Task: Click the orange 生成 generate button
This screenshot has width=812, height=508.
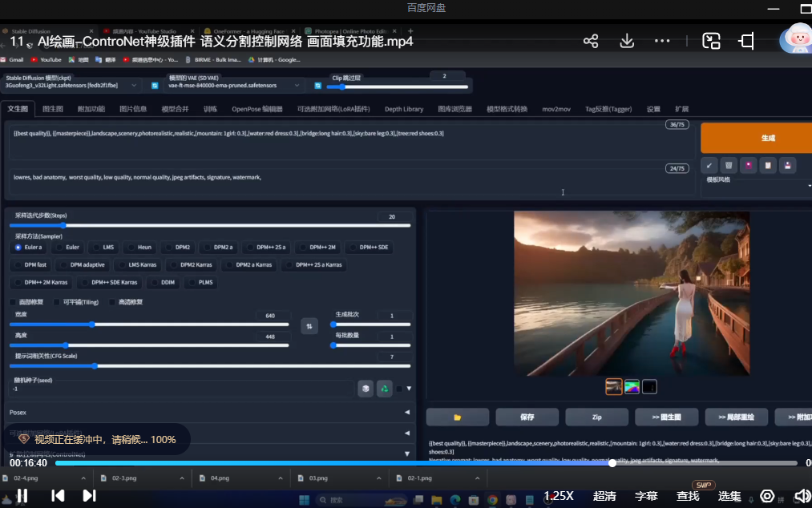Action: (757, 138)
